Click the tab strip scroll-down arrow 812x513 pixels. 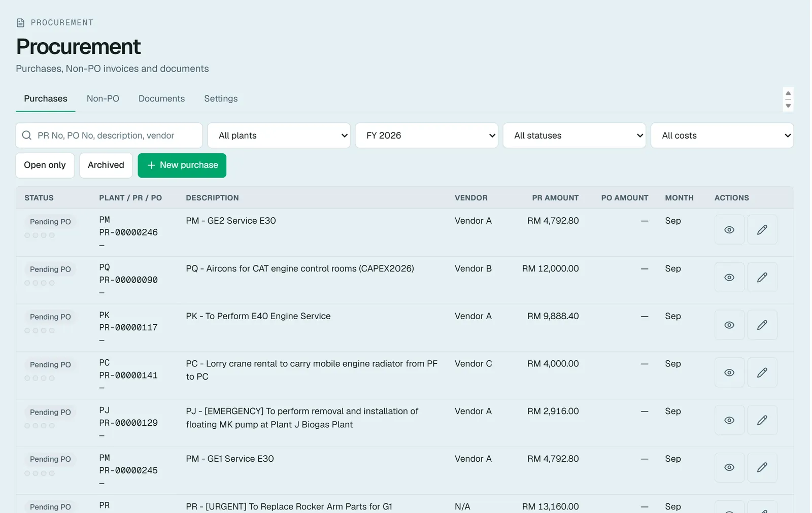(x=788, y=106)
